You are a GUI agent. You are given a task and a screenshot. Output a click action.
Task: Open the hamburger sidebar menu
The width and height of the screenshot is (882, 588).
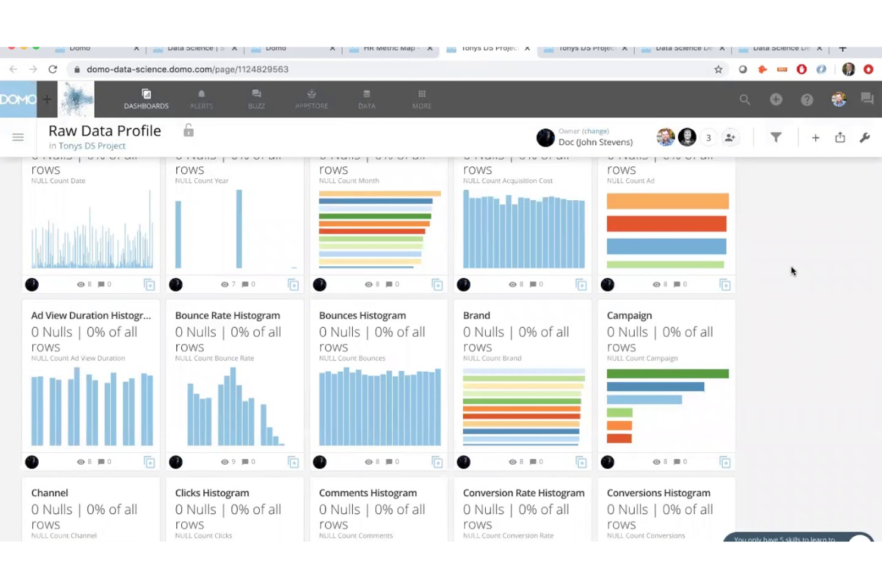[18, 137]
